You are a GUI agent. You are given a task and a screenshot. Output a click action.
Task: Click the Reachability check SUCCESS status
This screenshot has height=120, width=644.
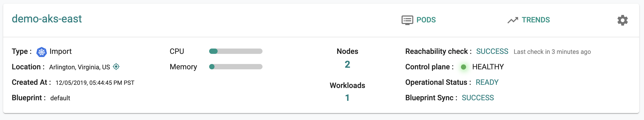[x=492, y=51]
